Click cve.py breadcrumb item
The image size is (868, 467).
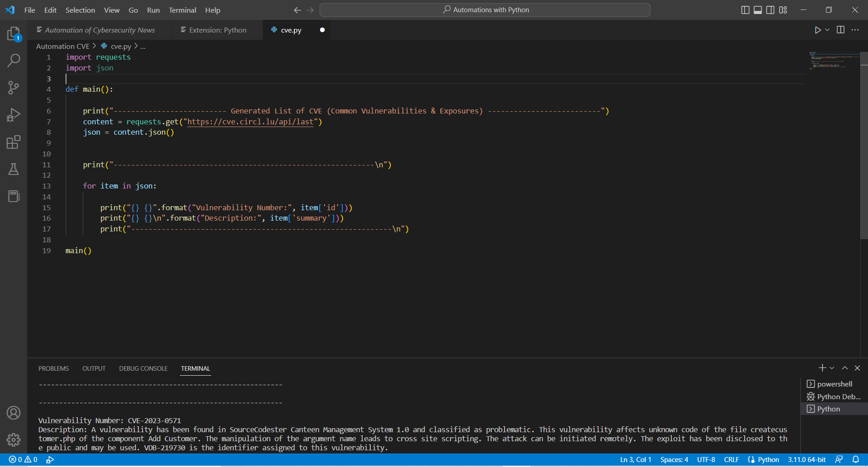pyautogui.click(x=117, y=46)
